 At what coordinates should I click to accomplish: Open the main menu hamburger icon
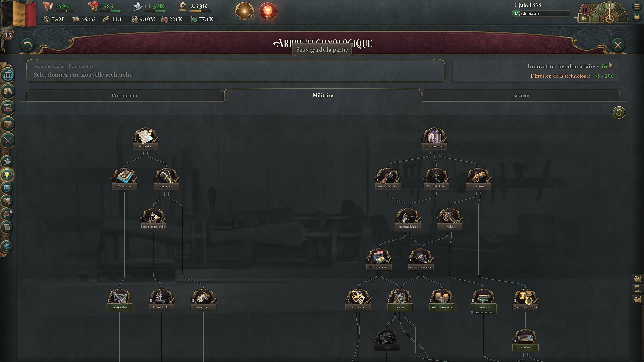[637, 6]
